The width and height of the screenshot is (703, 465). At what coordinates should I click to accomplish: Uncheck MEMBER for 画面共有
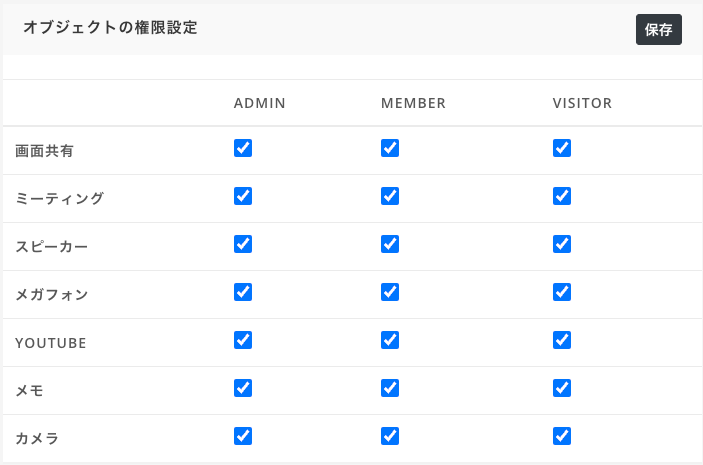coord(390,148)
